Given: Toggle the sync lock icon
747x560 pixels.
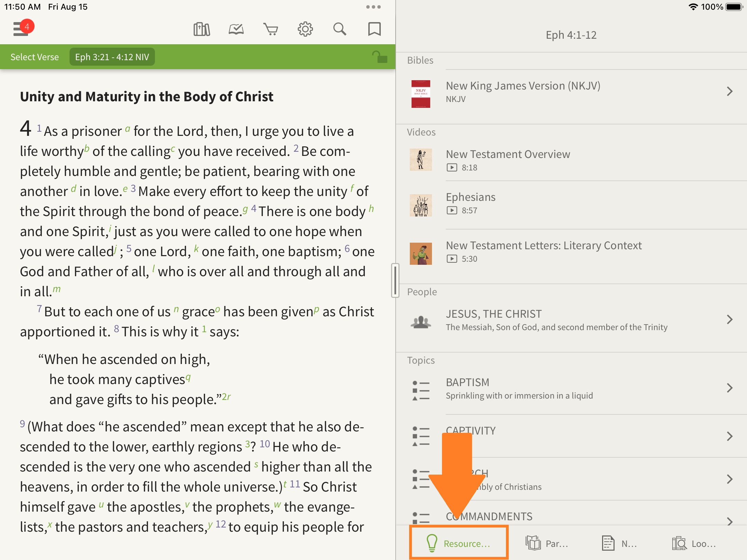Looking at the screenshot, I should pyautogui.click(x=379, y=57).
